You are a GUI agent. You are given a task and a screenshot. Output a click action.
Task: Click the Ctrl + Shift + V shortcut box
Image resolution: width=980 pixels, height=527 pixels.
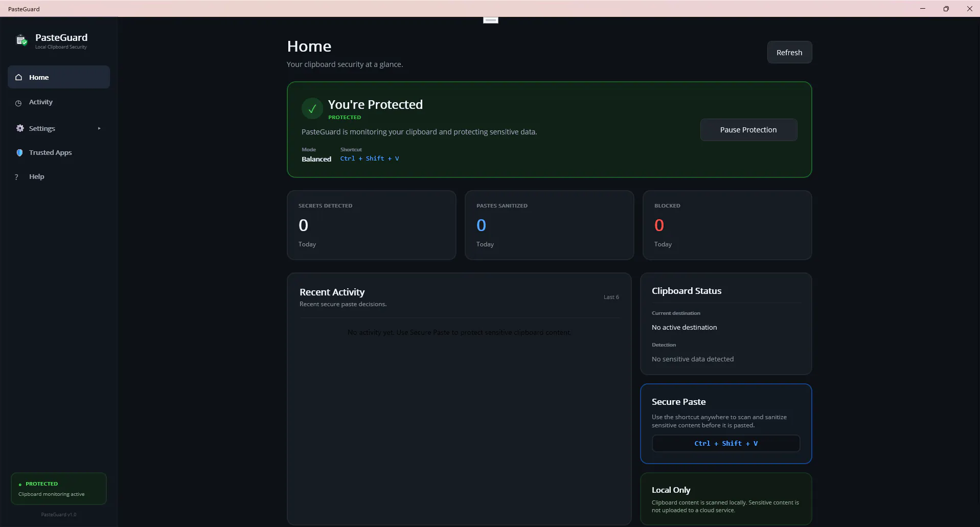726,443
